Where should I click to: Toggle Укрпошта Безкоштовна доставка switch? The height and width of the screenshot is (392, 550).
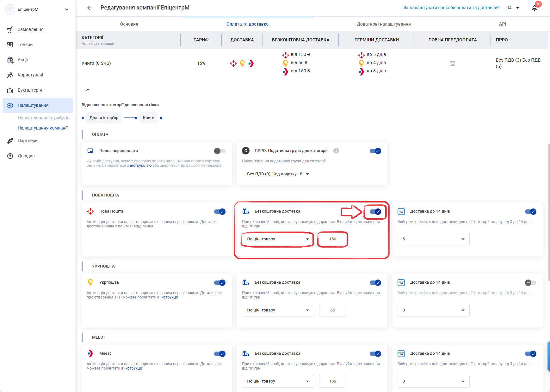click(375, 283)
